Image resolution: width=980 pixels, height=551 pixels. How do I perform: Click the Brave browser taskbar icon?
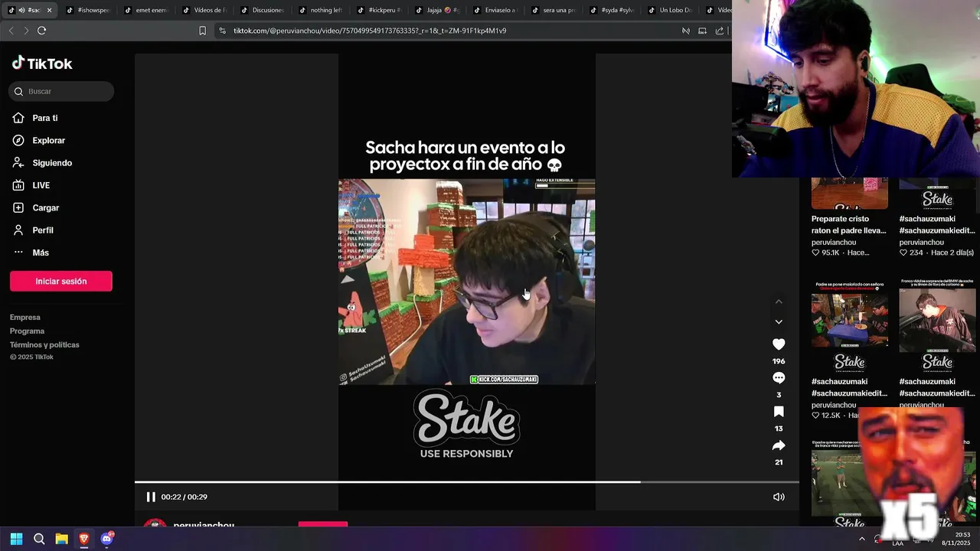click(84, 539)
